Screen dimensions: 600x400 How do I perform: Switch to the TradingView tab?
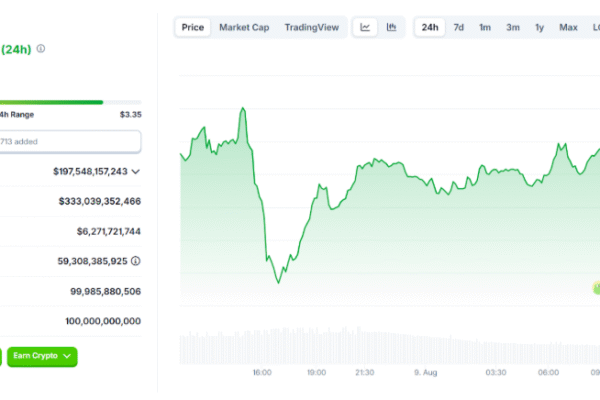311,27
